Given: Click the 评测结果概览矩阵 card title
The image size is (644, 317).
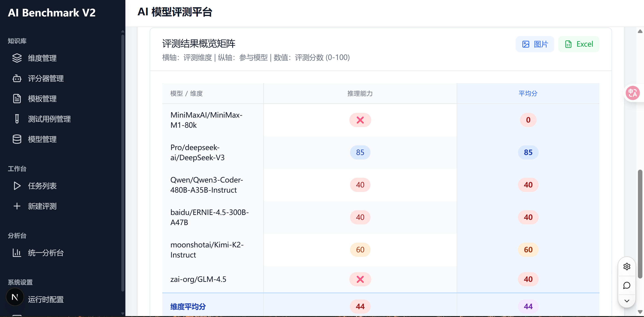Looking at the screenshot, I should 199,44.
